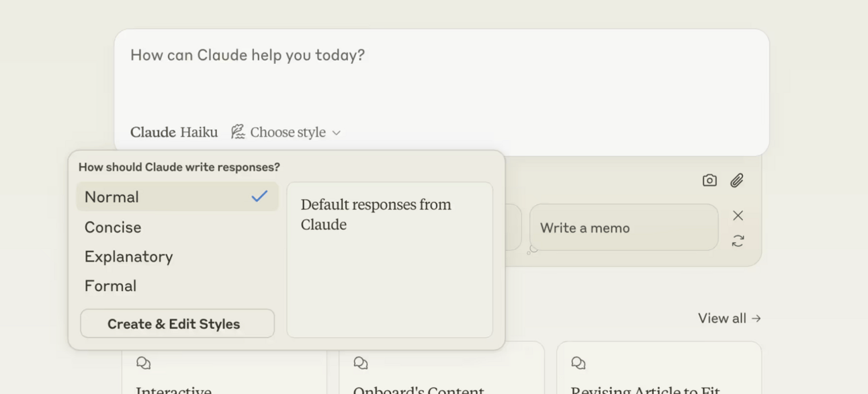The height and width of the screenshot is (394, 868).
Task: Click the Write a memo suggestion
Action: [623, 228]
